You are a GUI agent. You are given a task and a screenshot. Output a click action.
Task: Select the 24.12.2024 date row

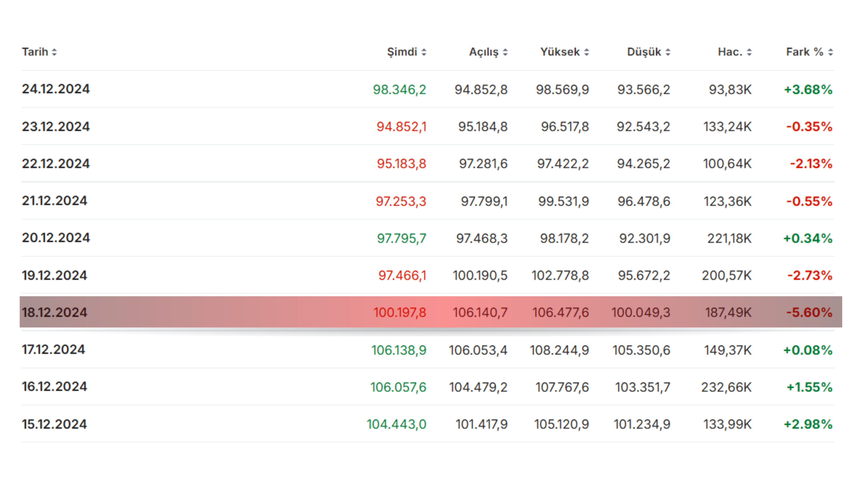point(56,89)
